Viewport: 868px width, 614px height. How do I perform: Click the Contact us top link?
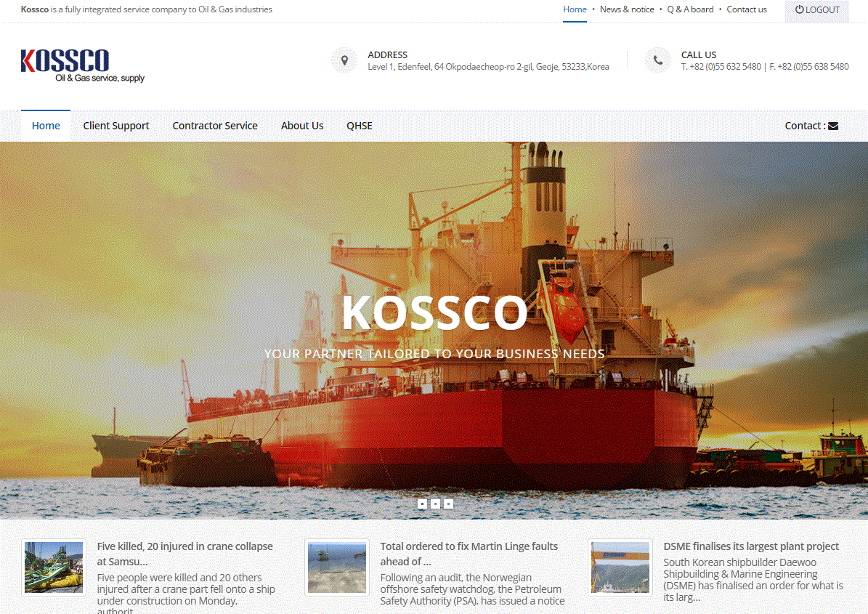tap(747, 9)
